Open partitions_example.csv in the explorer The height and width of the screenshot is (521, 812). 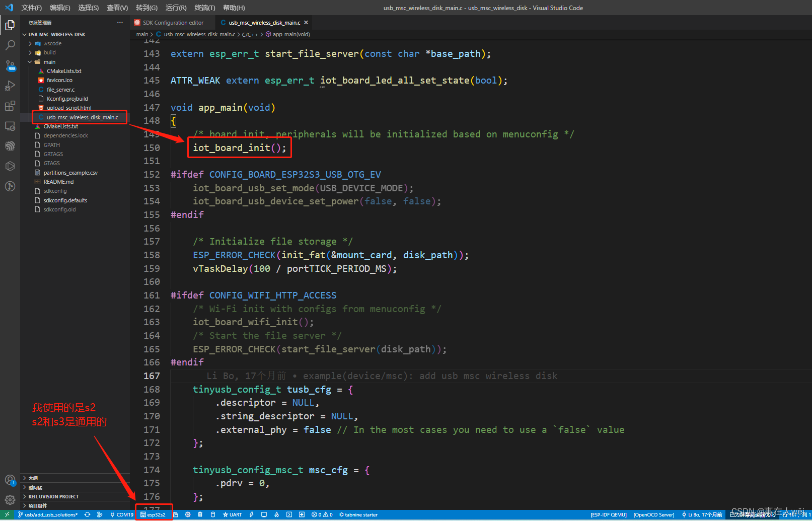[x=75, y=173]
